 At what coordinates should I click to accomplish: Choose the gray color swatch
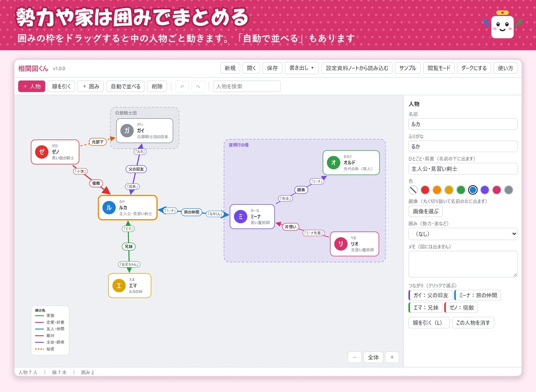click(x=509, y=190)
